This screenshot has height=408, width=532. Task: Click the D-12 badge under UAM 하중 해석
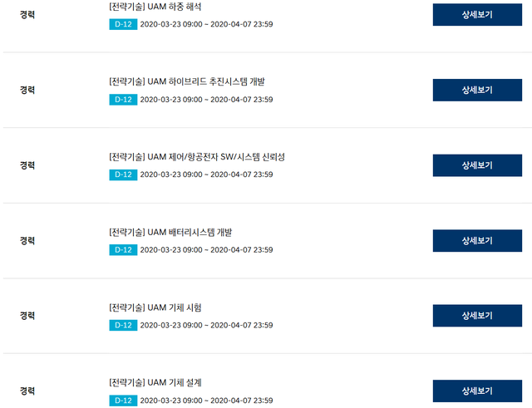click(x=122, y=24)
